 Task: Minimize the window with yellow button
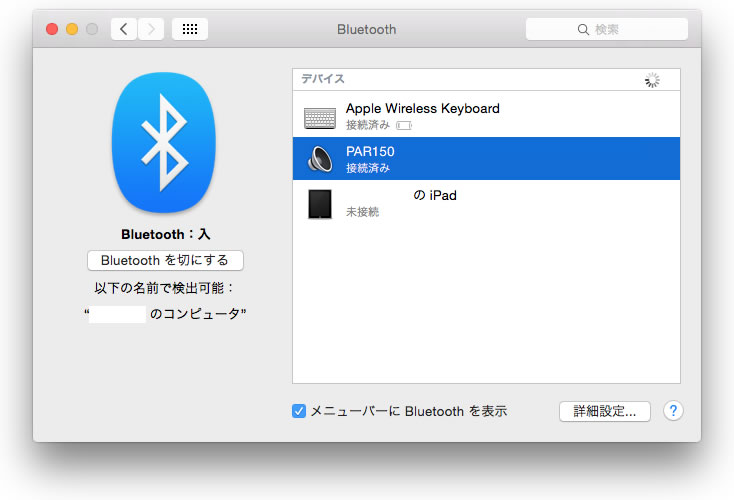(x=72, y=29)
